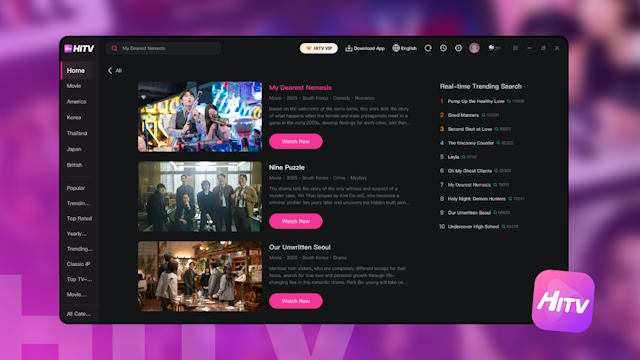Select trending search Pump Up the Healthy Love
The image size is (640, 360).
pos(476,101)
